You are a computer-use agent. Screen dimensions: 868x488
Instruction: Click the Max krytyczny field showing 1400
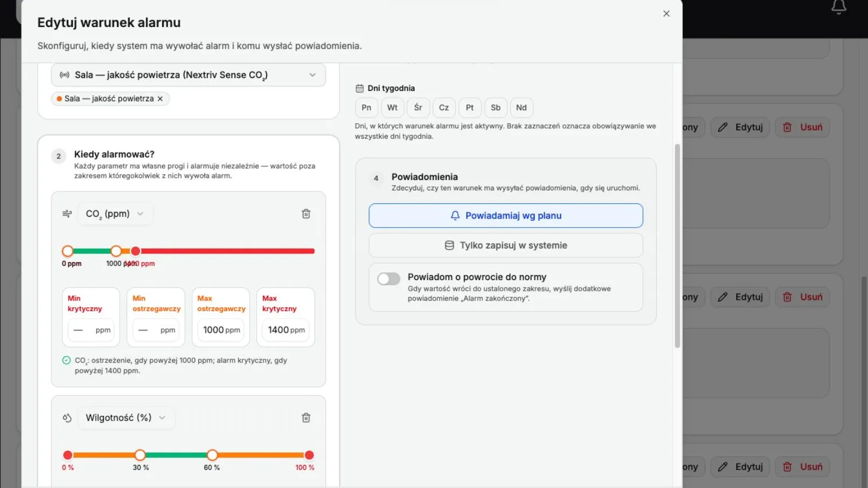coord(285,330)
